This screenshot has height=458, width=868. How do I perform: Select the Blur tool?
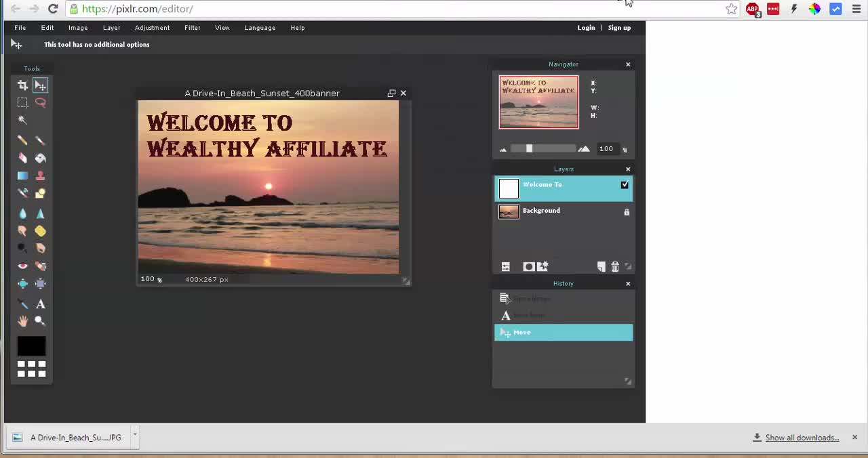22,213
